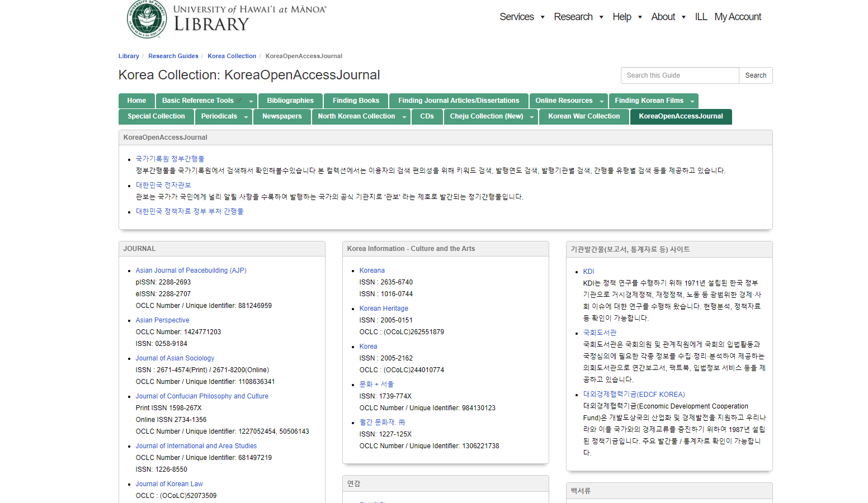Open Journal of International and Area Studies
The width and height of the screenshot is (868, 503).
[196, 446]
